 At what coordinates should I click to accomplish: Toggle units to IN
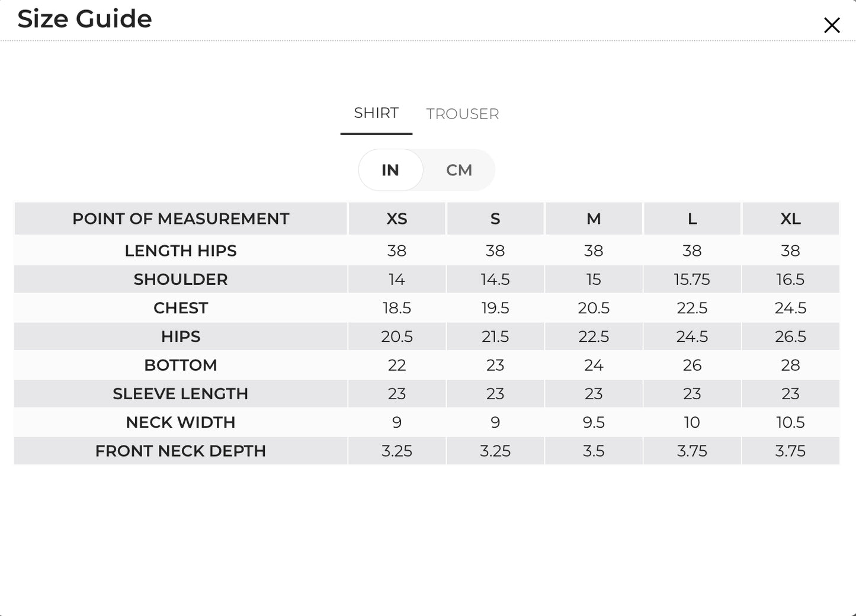390,170
